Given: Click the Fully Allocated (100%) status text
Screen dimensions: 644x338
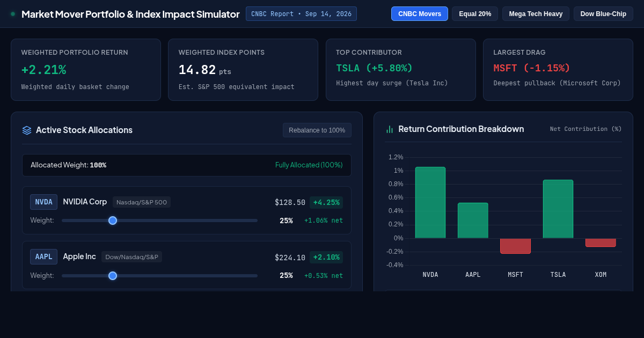Looking at the screenshot, I should 309,165.
